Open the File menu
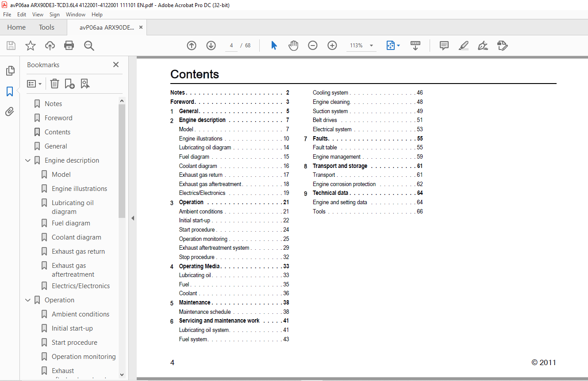Screen dimensions: 588x381 coord(7,15)
